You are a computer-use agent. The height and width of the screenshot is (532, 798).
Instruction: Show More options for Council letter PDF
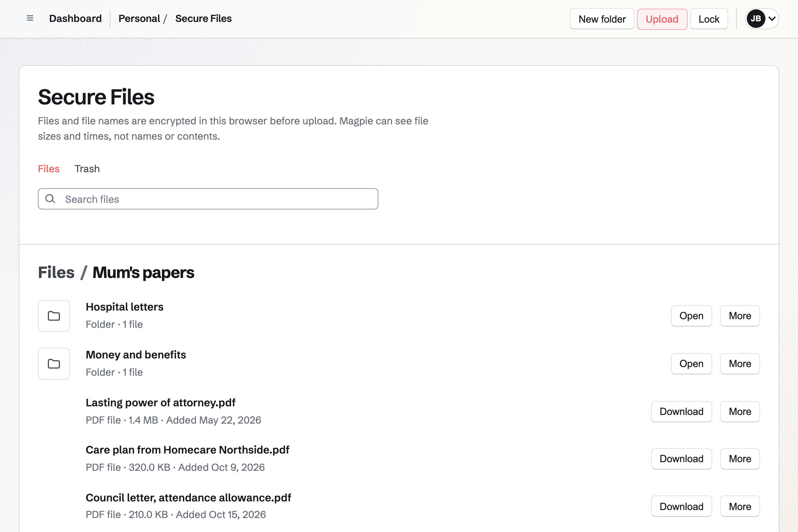739,506
